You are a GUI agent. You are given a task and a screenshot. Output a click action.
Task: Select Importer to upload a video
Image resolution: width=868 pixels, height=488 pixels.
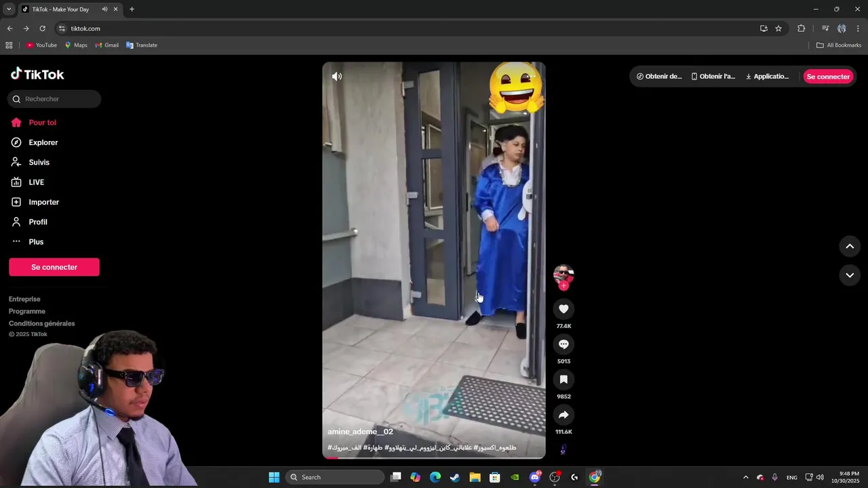tap(43, 202)
